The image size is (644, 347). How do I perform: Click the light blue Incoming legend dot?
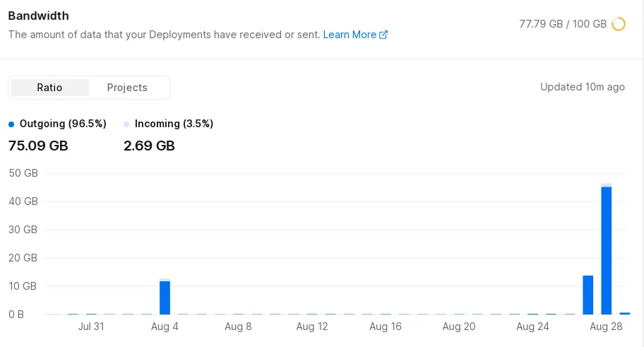[x=126, y=124]
